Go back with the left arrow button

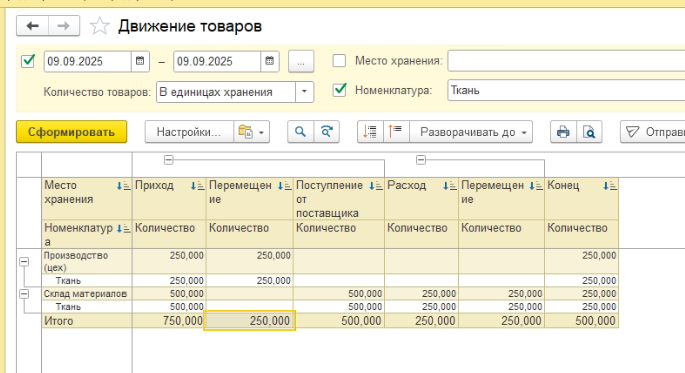[x=32, y=26]
